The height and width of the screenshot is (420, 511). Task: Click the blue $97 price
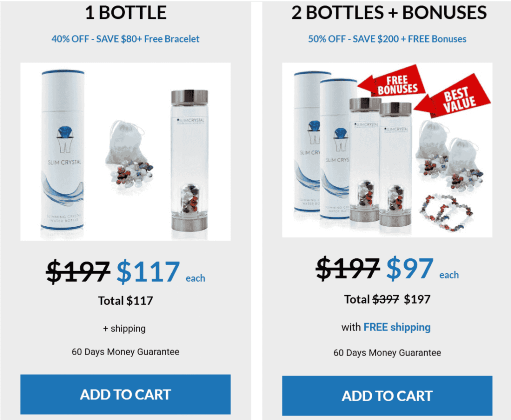coord(410,269)
